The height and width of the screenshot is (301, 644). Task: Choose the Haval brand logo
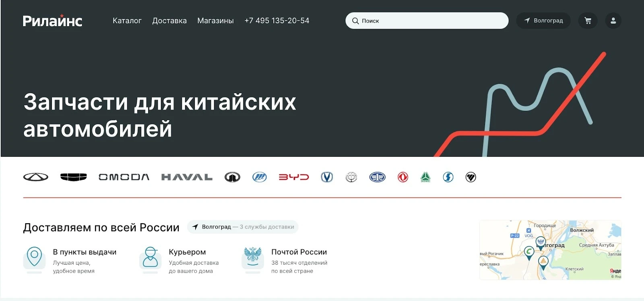point(187,177)
